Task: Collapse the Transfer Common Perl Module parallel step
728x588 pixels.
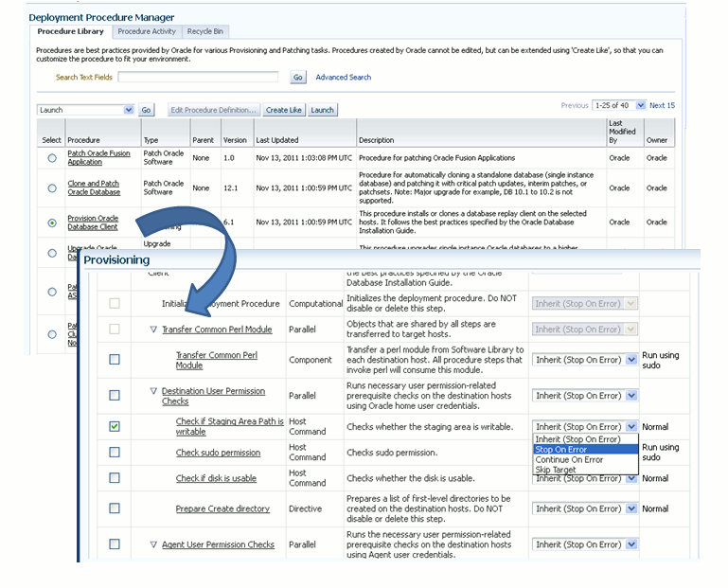Action: pyautogui.click(x=153, y=330)
